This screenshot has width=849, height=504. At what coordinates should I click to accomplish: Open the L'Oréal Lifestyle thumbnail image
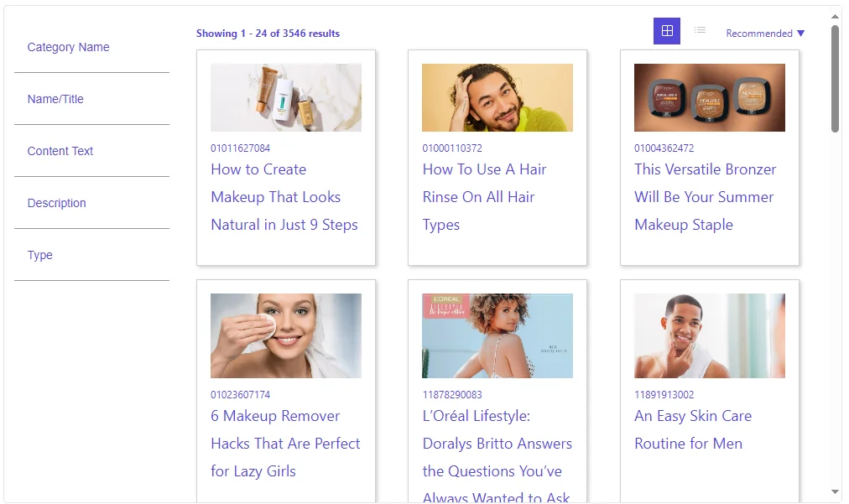pyautogui.click(x=497, y=335)
